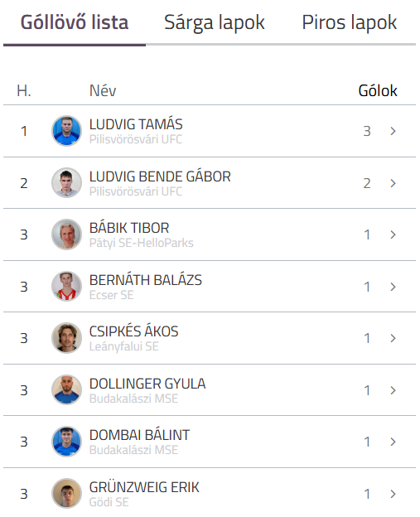420x517 pixels.
Task: Click Csipkés Ákos profile picture
Action: (66, 338)
